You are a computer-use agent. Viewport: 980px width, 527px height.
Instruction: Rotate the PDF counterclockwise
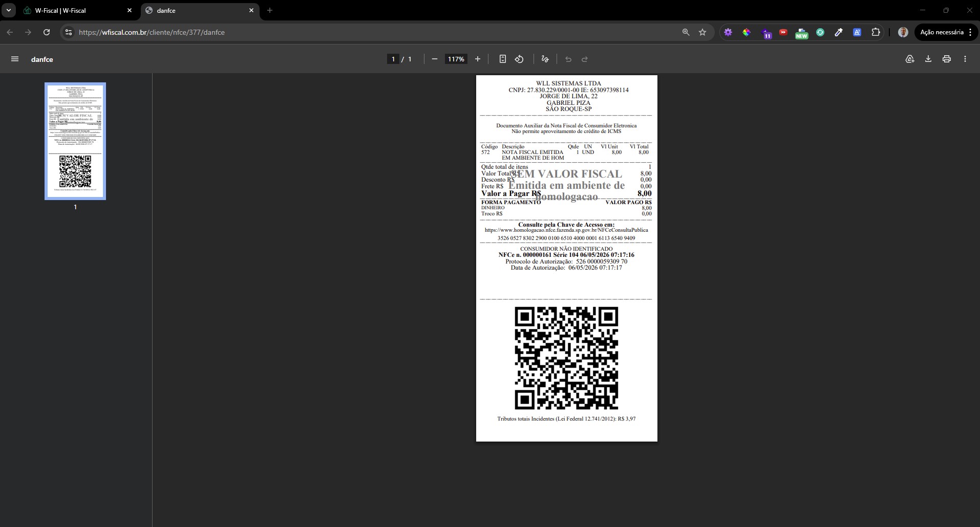coord(519,59)
